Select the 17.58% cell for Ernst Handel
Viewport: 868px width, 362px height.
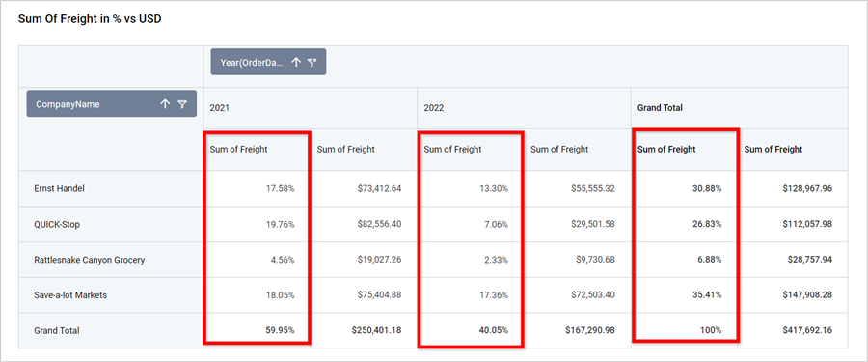point(257,188)
